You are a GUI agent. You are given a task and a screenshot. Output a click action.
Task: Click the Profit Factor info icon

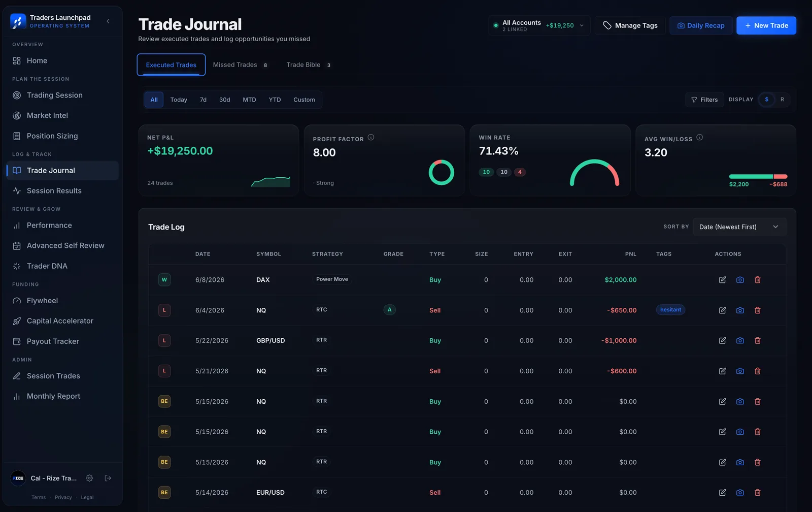tap(371, 137)
